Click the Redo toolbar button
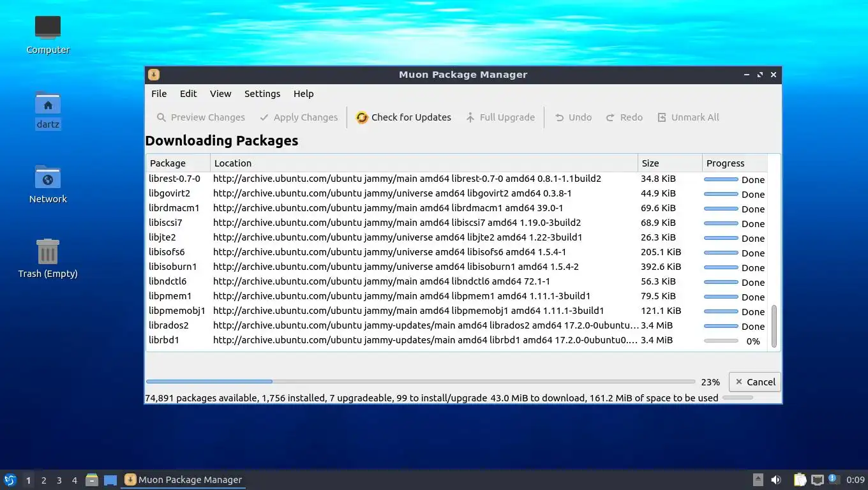The height and width of the screenshot is (490, 868). [x=624, y=117]
